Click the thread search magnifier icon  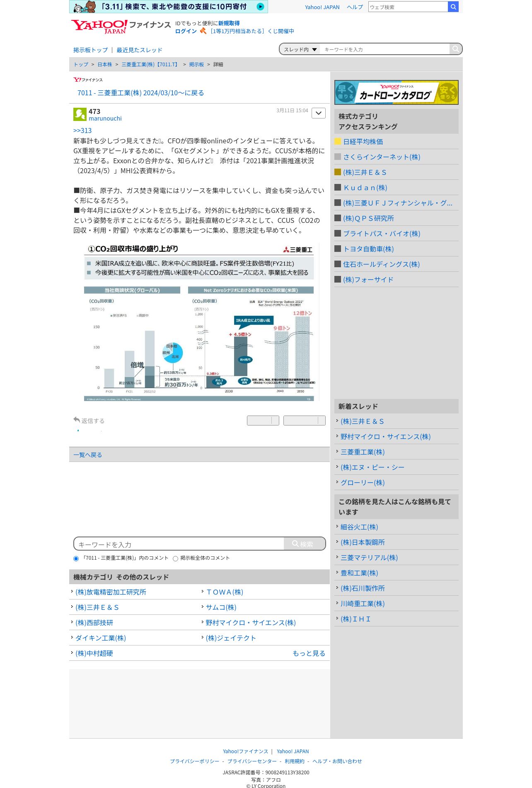tap(455, 49)
